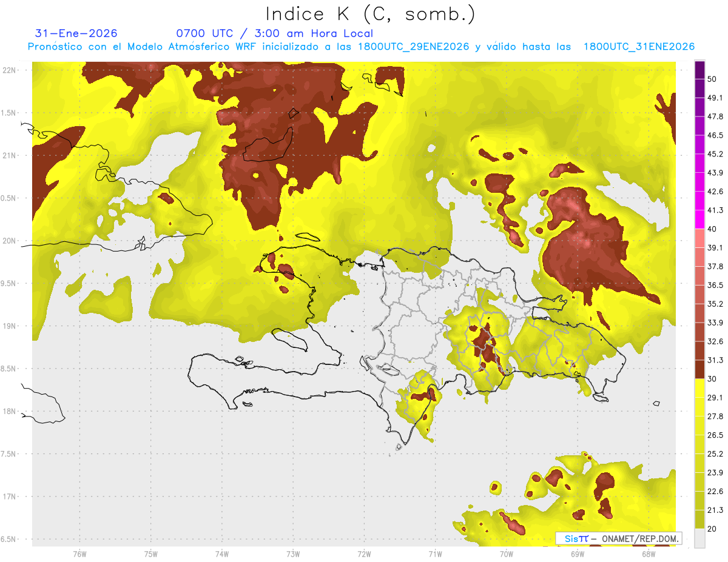Click the initialization time '1800UTC_29ENE2026'
This screenshot has width=728, height=562.
pyautogui.click(x=414, y=47)
